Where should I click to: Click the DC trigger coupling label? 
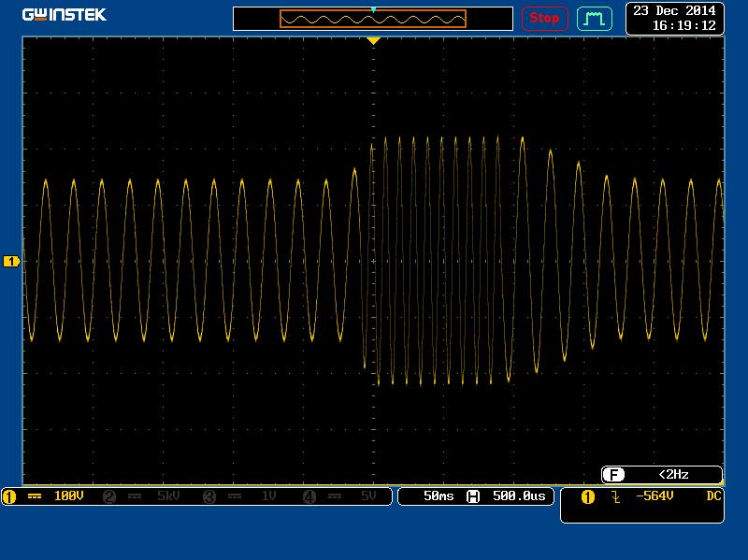713,496
